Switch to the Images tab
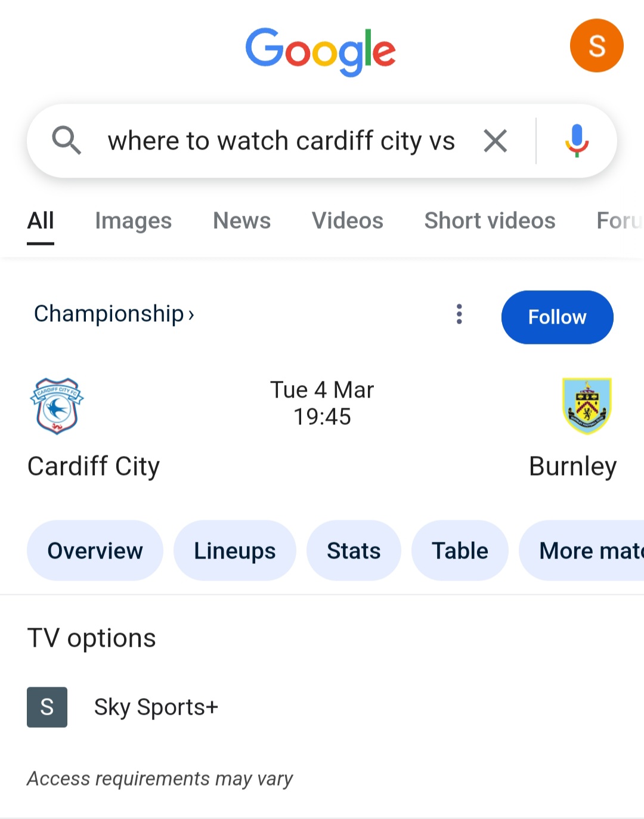Screen dimensions: 644x819 coord(133,221)
